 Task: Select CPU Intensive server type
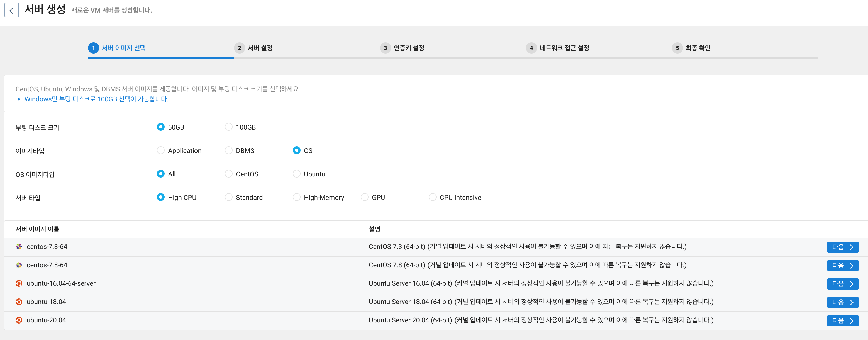tap(432, 197)
